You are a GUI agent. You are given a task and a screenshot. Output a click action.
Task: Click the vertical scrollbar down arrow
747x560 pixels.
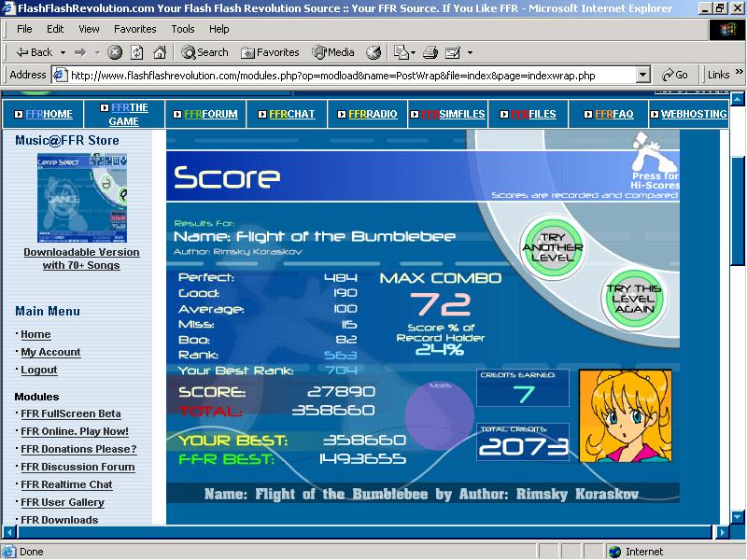[x=738, y=517]
